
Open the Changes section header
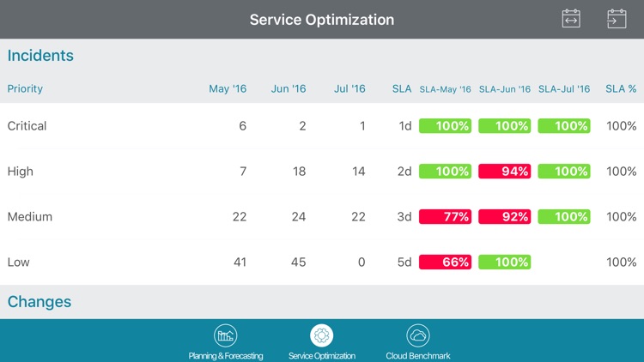click(x=39, y=302)
